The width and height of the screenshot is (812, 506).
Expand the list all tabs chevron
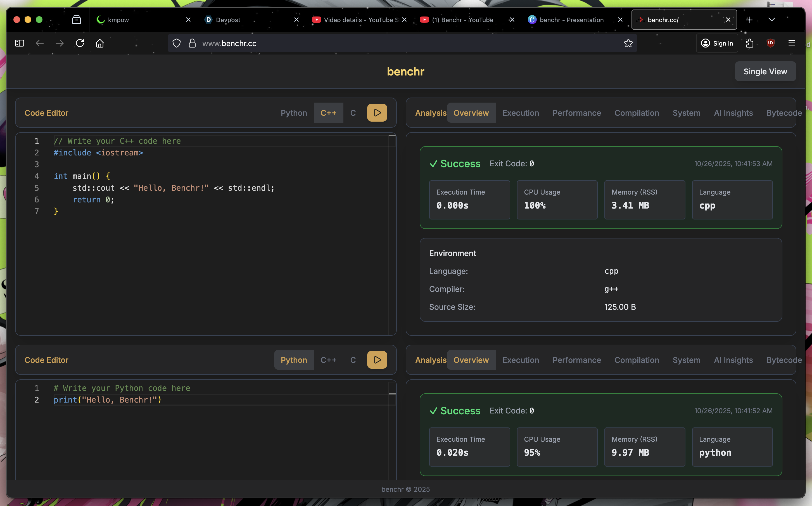(x=771, y=20)
